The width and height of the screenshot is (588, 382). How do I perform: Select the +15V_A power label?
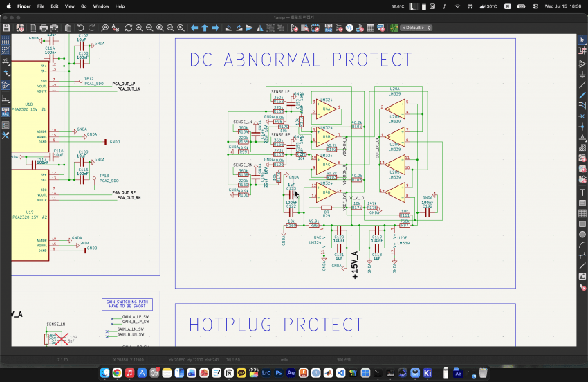point(355,265)
